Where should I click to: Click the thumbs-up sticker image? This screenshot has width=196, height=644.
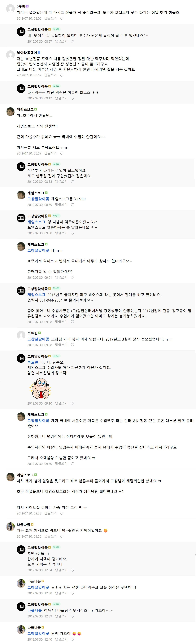[x=40, y=388]
